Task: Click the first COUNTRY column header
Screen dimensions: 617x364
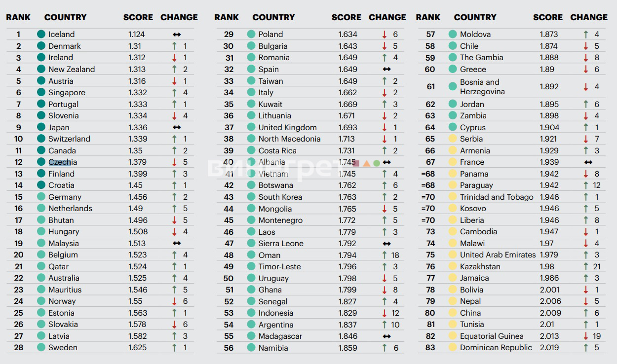Action: (65, 17)
